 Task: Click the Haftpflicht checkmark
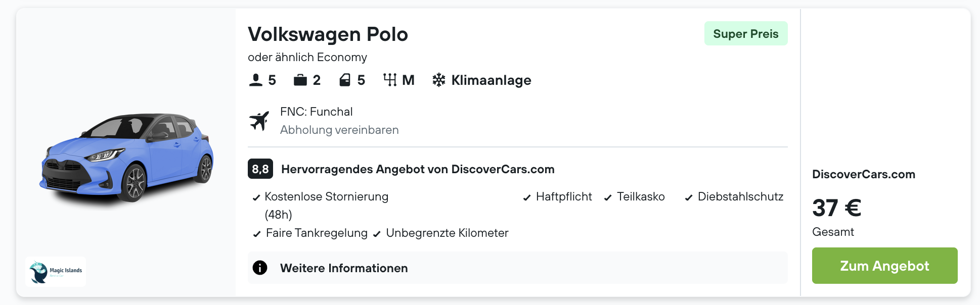527,197
